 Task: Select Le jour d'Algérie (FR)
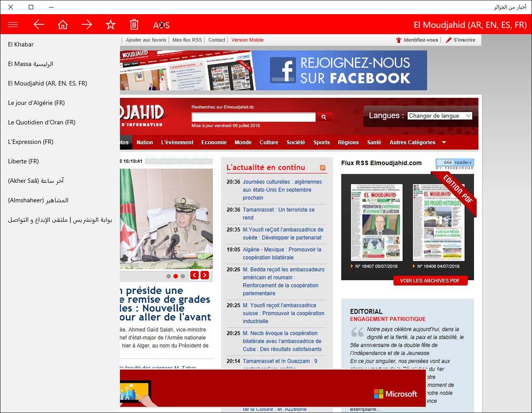60,103
